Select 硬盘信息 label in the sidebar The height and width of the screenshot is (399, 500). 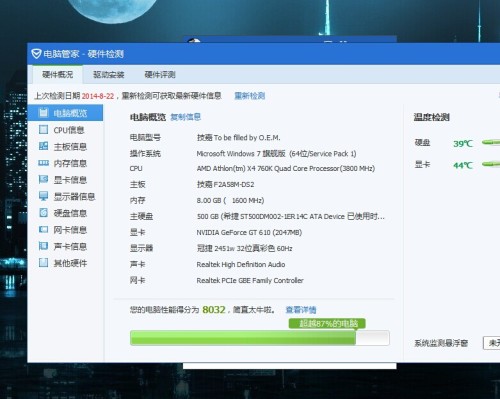tap(70, 213)
